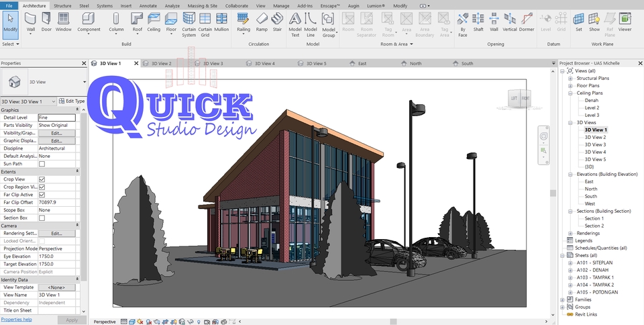Toggle the Sun Path checkbox
Screen dimensions: 644x325
click(42, 164)
